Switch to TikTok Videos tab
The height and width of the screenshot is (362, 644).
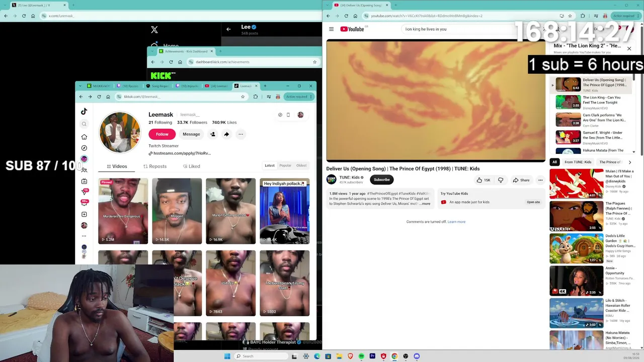[117, 166]
